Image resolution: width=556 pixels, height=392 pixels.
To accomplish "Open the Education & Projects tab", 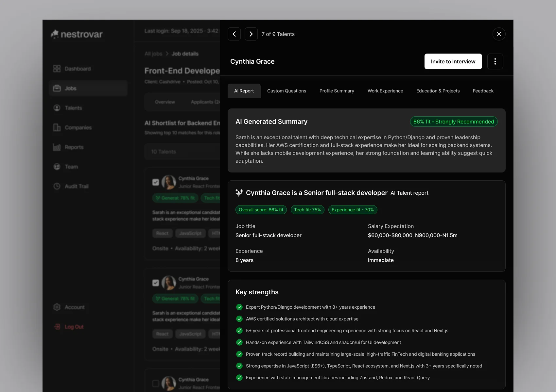I will [438, 91].
